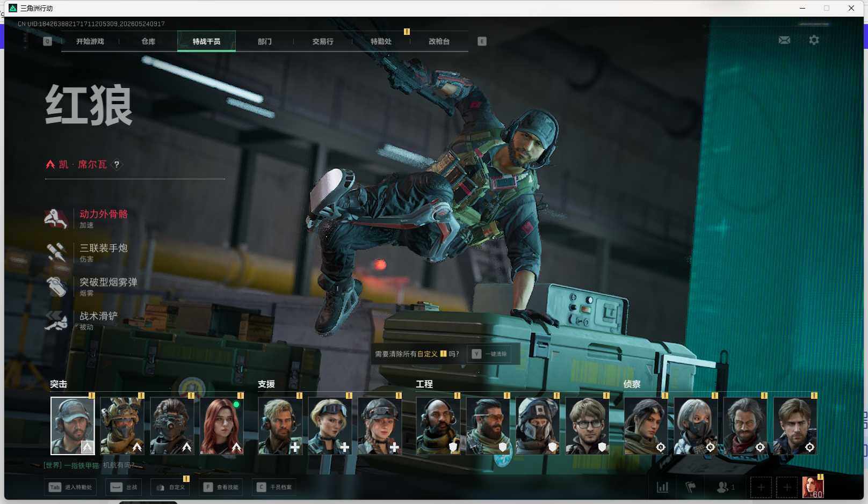
Task: Select the white-haired masked operator in 侦察
Action: point(696,426)
